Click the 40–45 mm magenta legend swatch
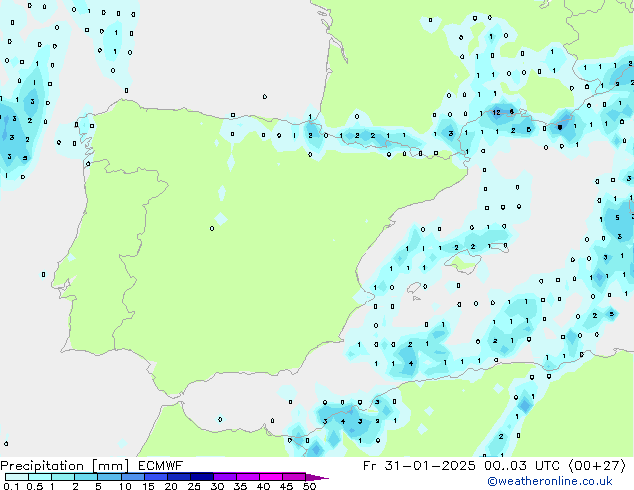Viewport: 634px width, 490px height. click(271, 477)
